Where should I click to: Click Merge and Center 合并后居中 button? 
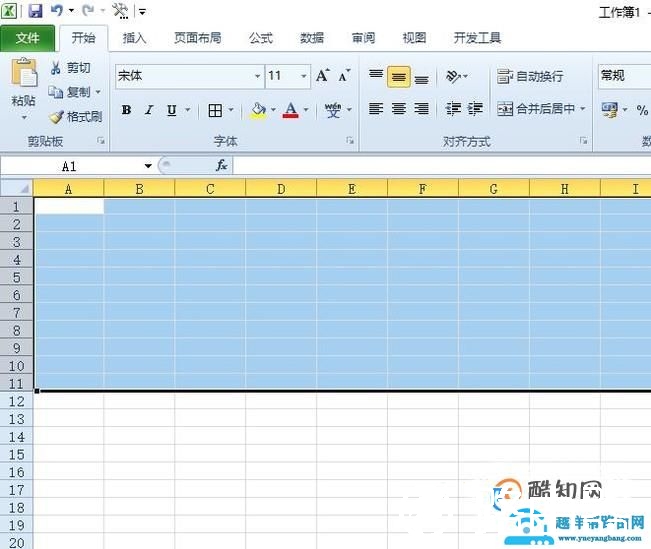coord(536,109)
